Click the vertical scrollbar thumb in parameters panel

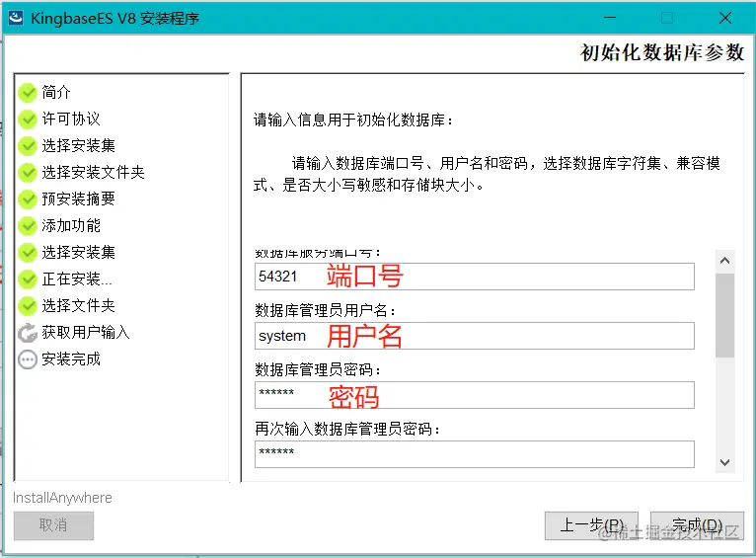pyautogui.click(x=724, y=315)
